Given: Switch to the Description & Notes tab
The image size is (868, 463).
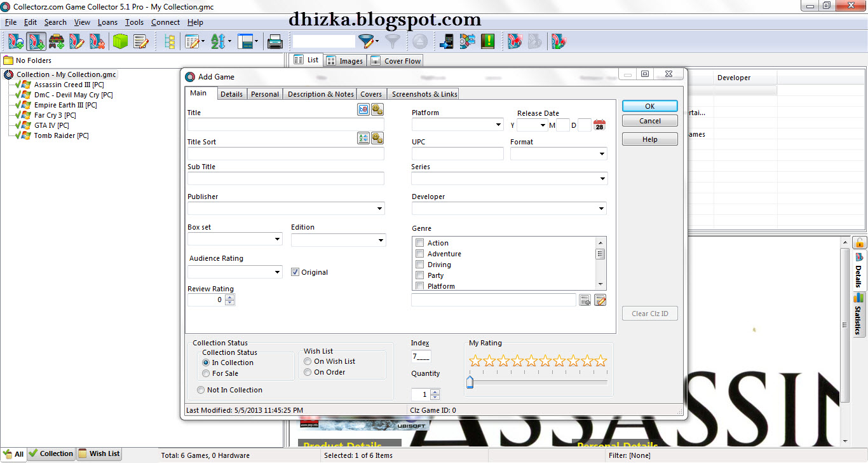Looking at the screenshot, I should 320,94.
